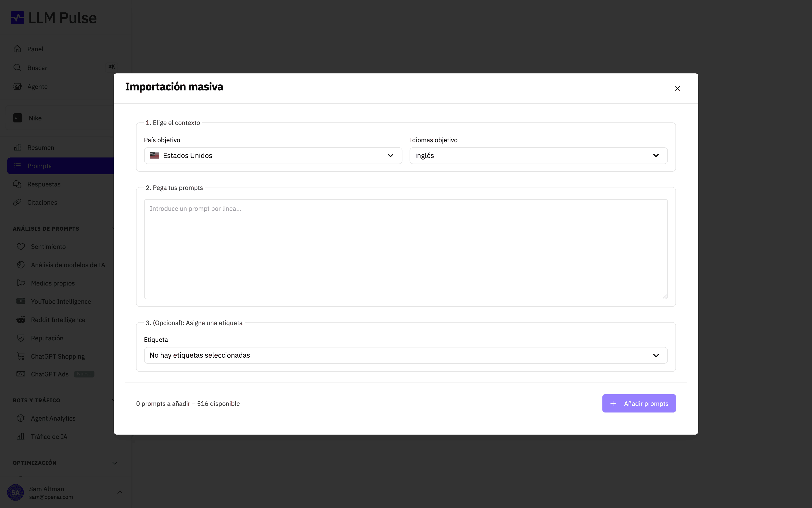The height and width of the screenshot is (508, 812).
Task: Click the Medios propios flag icon
Action: [21, 283]
